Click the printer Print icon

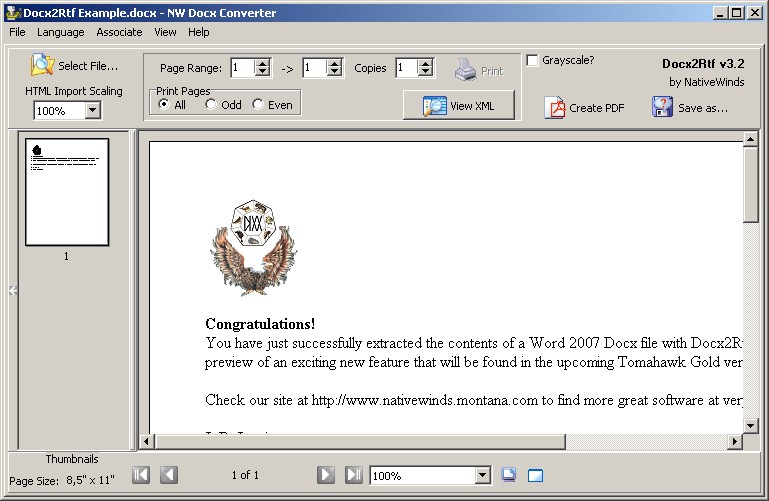point(465,70)
